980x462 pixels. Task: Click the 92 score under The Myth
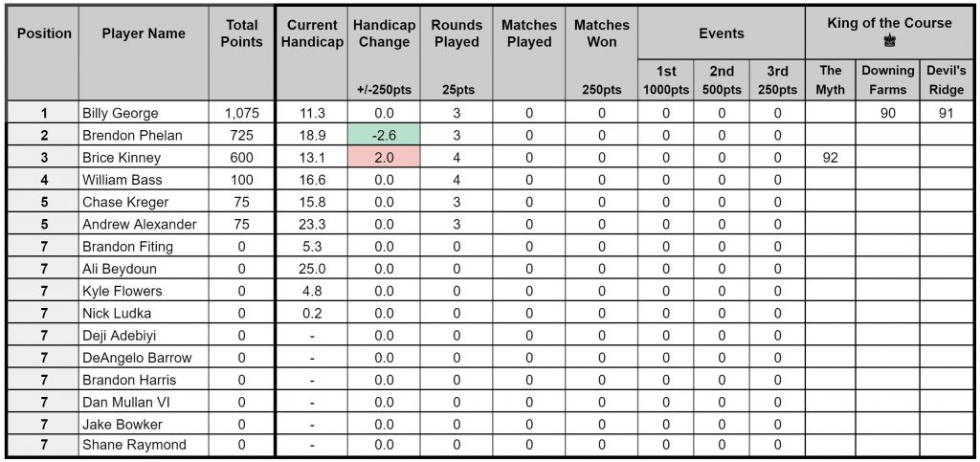coord(830,157)
